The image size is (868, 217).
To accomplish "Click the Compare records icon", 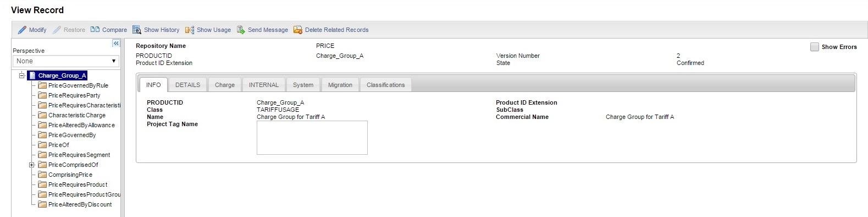I will click(x=95, y=30).
